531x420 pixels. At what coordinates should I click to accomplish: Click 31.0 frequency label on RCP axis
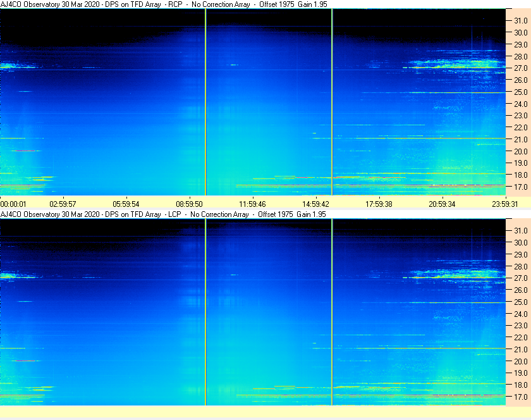[521, 21]
